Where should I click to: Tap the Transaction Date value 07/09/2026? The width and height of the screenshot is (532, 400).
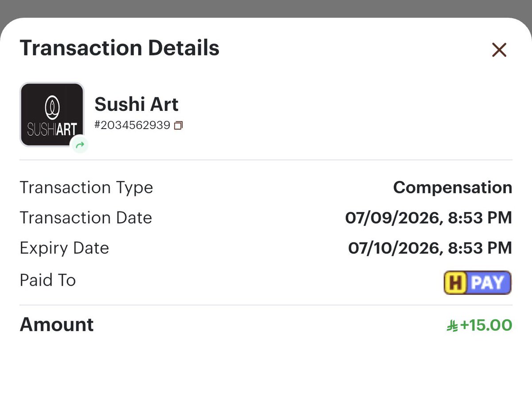(429, 218)
